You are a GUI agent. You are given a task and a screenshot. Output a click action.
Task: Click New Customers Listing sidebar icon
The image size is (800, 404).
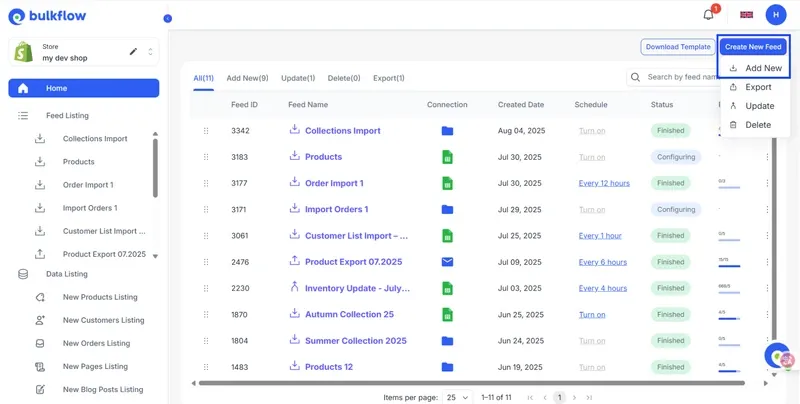[x=40, y=320]
